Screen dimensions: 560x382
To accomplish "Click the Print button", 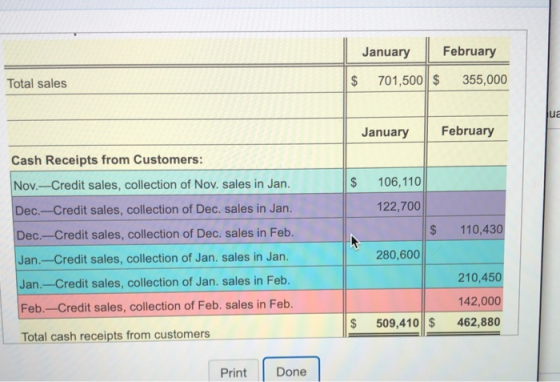I will click(x=234, y=372).
